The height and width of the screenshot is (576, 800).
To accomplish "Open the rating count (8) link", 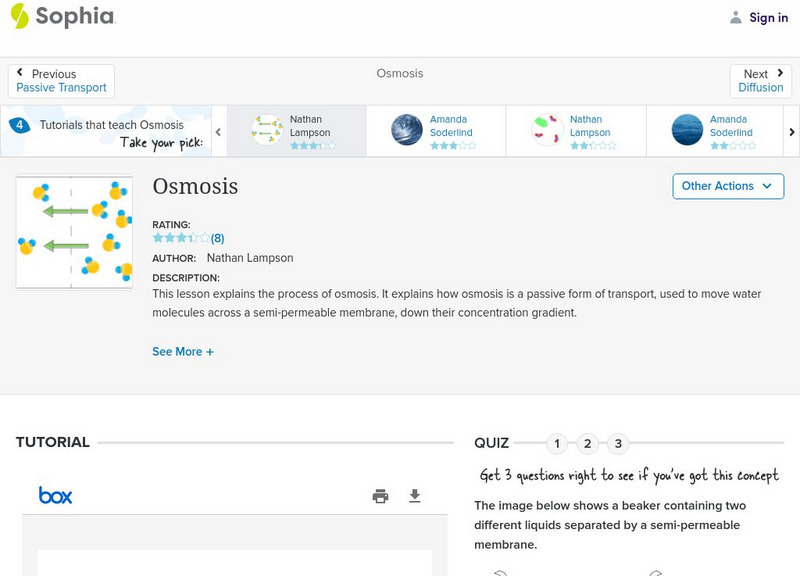I will coord(217,239).
